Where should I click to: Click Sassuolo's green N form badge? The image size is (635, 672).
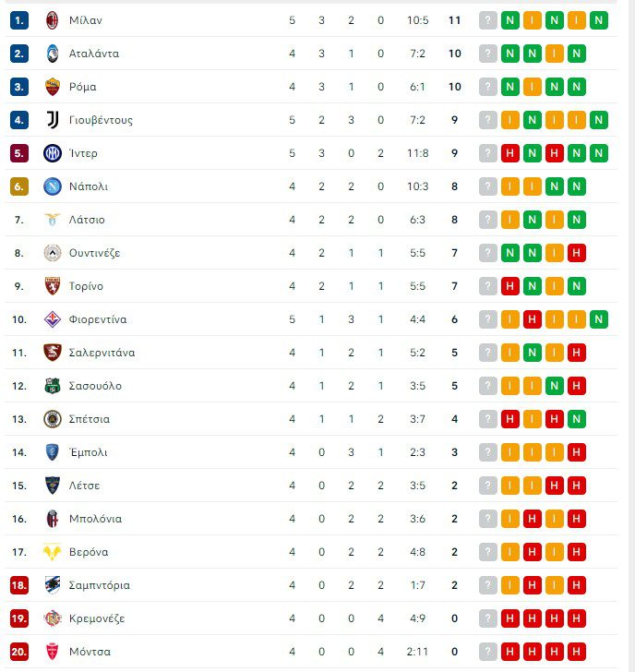coord(555,386)
